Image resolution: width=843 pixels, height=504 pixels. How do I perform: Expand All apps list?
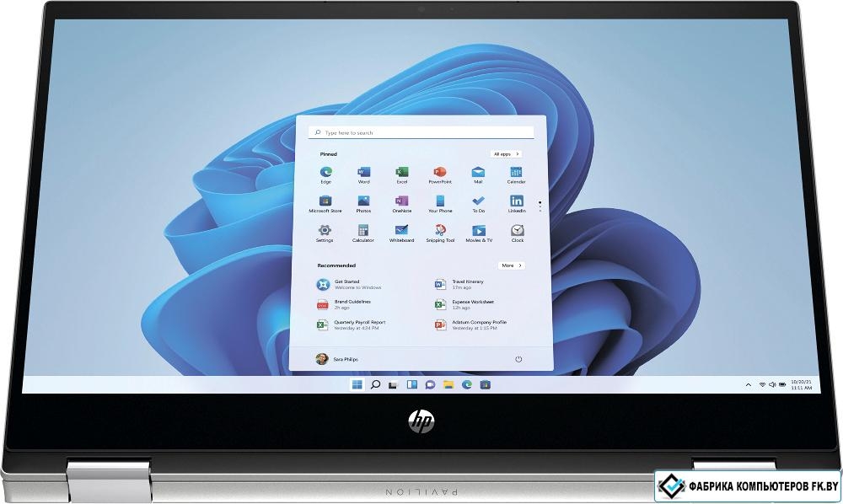pos(506,153)
